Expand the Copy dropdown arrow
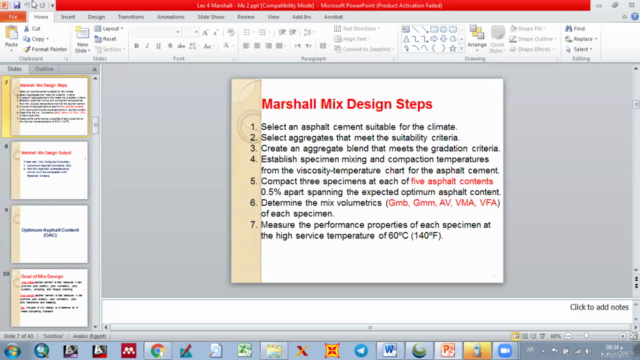The image size is (640, 360). [48, 39]
